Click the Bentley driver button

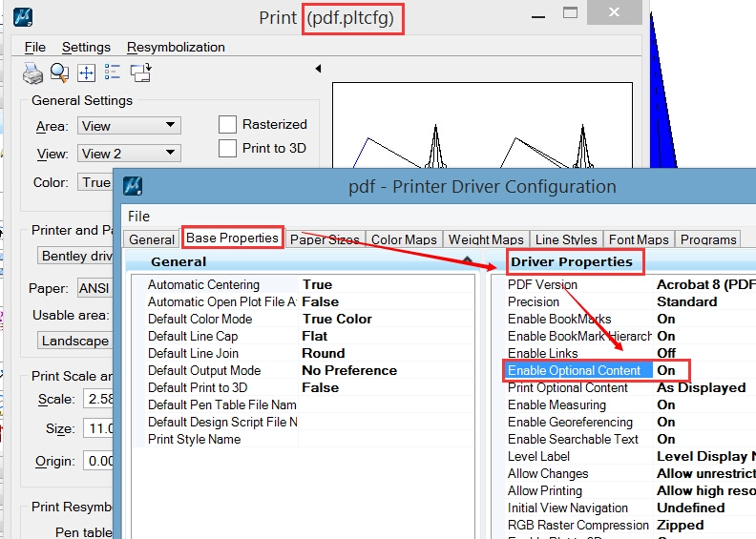coord(76,256)
